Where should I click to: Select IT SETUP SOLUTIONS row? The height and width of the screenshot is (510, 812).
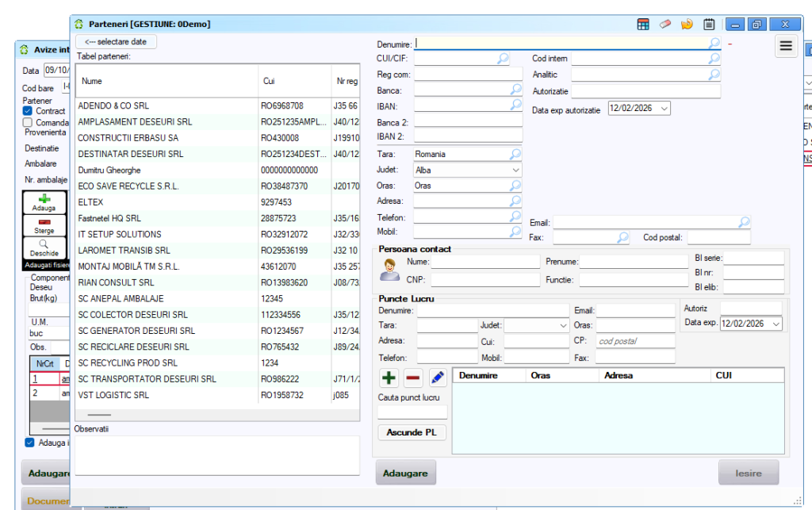[217, 234]
